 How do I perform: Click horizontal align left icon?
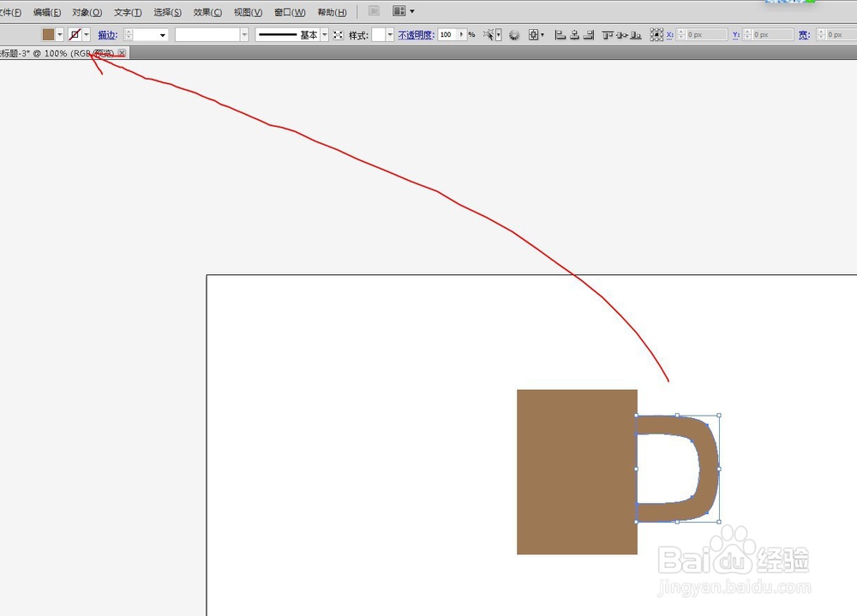(x=560, y=35)
